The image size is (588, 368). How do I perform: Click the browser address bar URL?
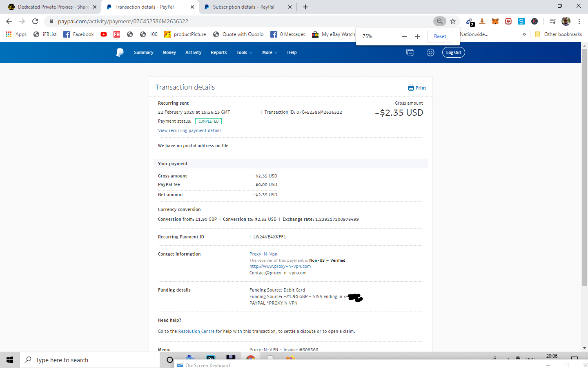123,21
